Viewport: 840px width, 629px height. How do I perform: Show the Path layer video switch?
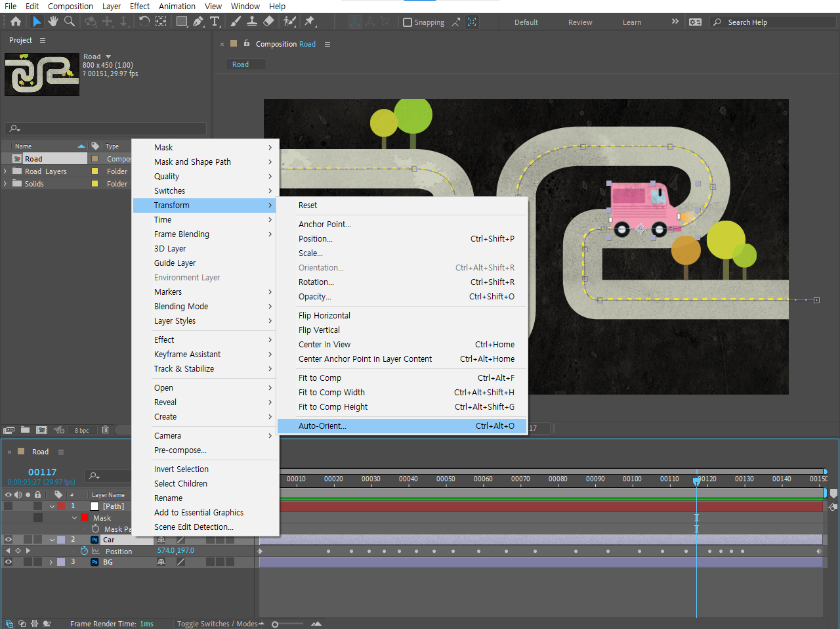tap(9, 506)
